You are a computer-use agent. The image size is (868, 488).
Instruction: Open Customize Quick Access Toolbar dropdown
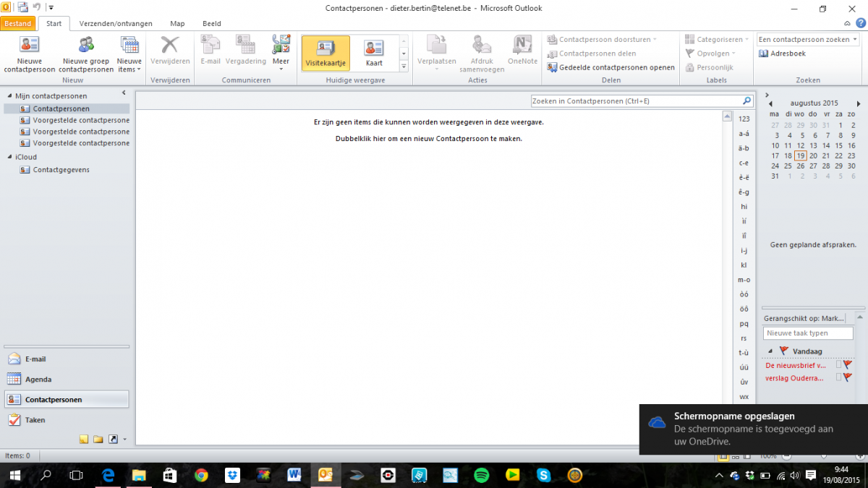click(x=51, y=7)
